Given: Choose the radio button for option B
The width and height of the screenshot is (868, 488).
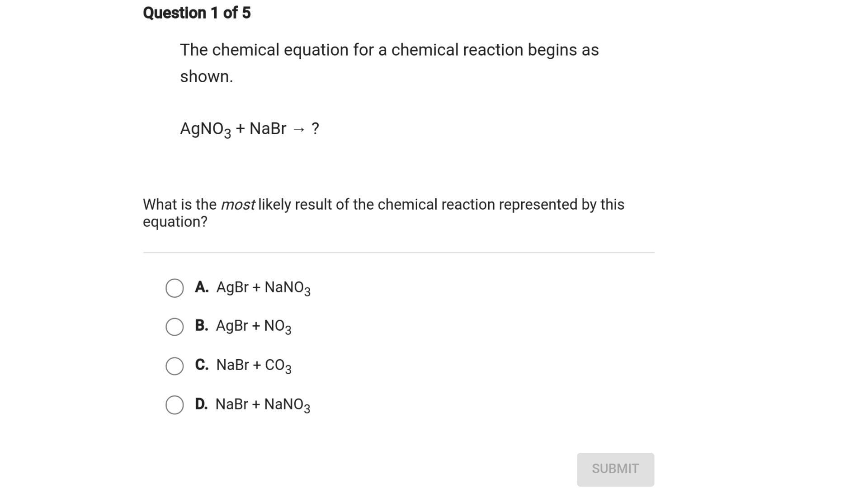Looking at the screenshot, I should [175, 327].
